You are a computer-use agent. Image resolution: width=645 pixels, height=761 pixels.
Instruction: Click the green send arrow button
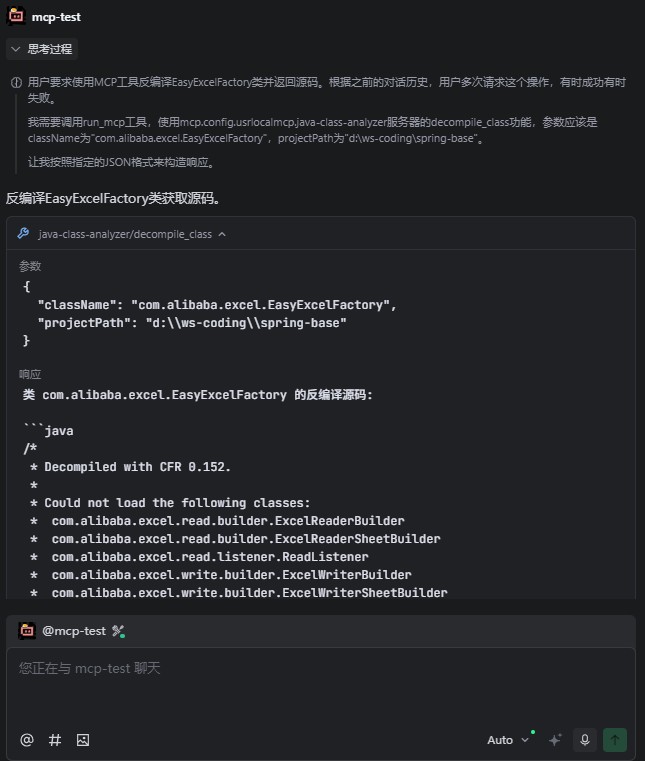615,740
